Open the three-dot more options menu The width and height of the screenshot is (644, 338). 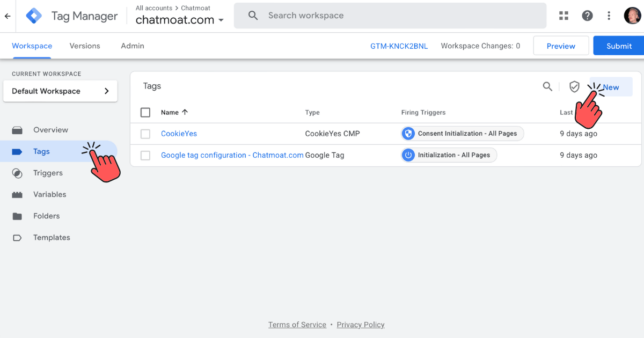tap(609, 16)
